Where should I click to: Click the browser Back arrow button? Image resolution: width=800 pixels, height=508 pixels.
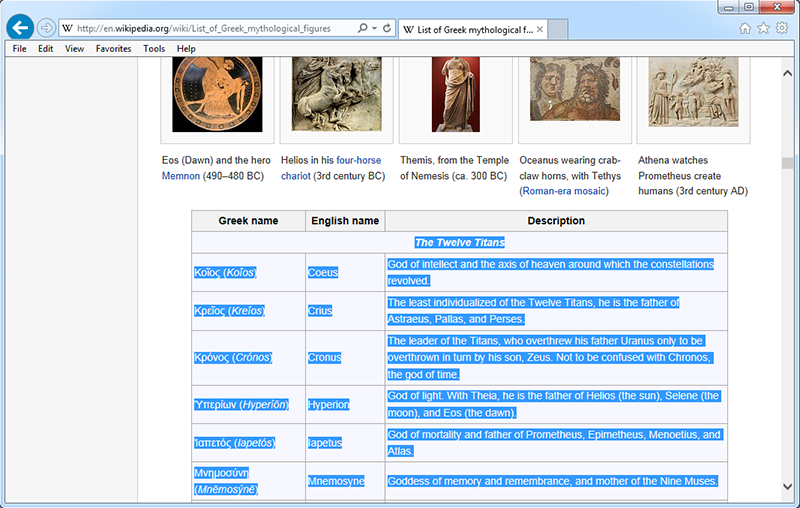(19, 28)
